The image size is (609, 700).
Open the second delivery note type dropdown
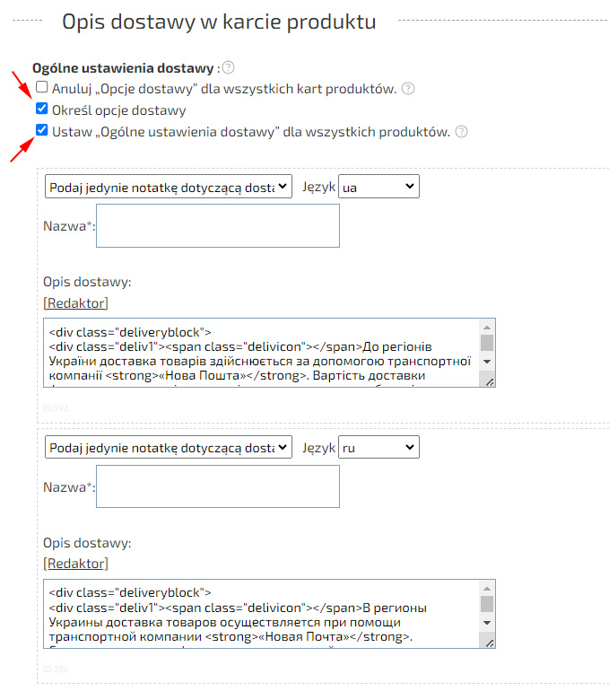click(x=169, y=447)
